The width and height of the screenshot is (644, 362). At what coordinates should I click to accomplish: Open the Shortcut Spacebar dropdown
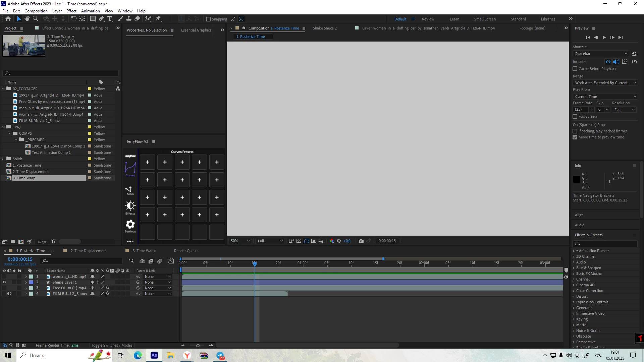601,54
